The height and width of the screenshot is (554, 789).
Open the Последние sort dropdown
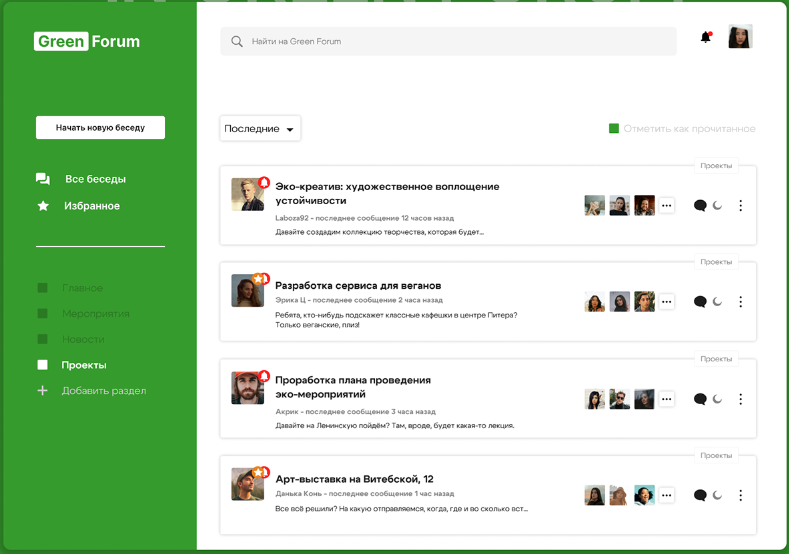[x=260, y=129]
